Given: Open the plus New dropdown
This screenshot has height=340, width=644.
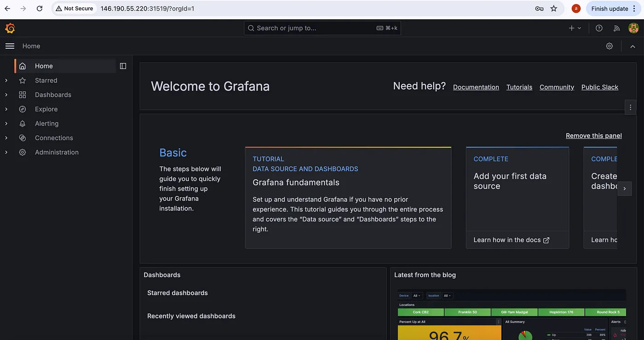Looking at the screenshot, I should click(575, 28).
